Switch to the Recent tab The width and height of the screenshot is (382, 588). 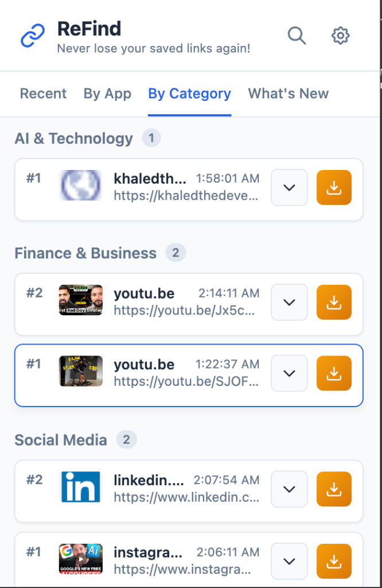[x=43, y=94]
